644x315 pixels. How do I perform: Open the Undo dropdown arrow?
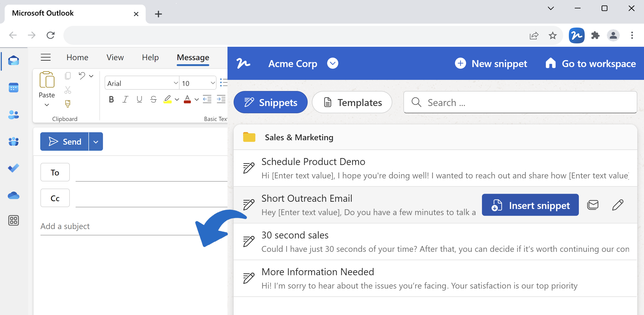tap(91, 76)
